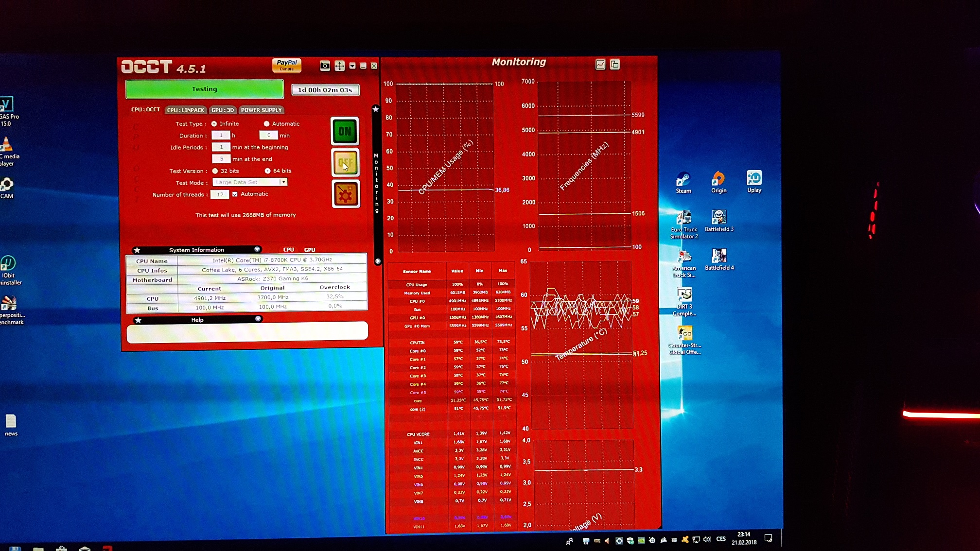Switch to POWER SUPPLY tab
980x551 pixels.
pos(261,110)
